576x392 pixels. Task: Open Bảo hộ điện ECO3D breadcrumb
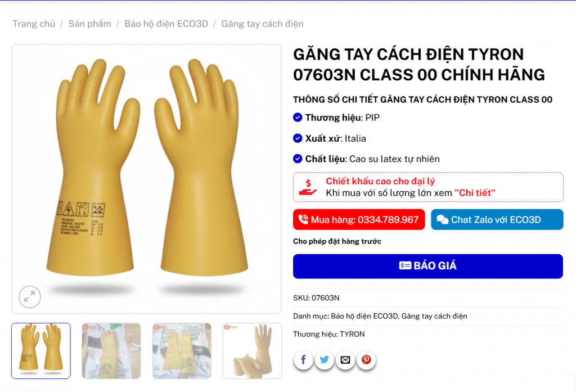(166, 24)
